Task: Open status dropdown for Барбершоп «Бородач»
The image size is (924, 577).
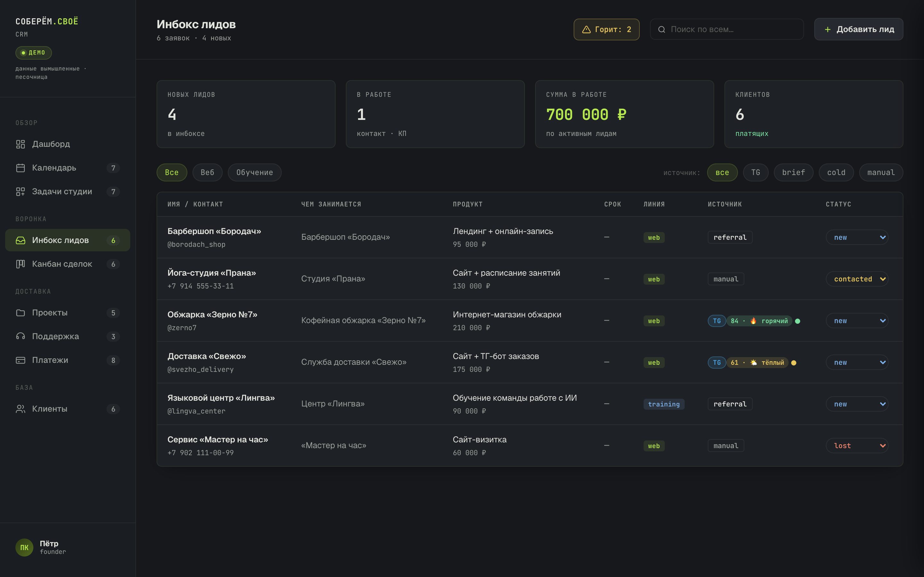Action: [857, 237]
